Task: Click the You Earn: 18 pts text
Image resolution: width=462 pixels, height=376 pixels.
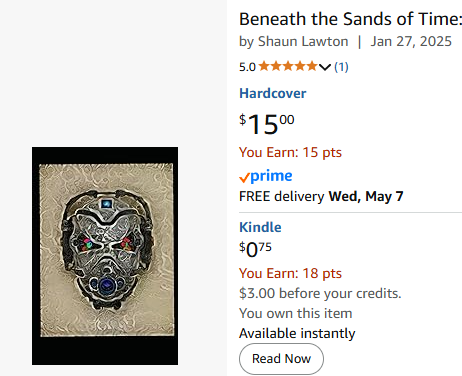Action: coord(290,273)
